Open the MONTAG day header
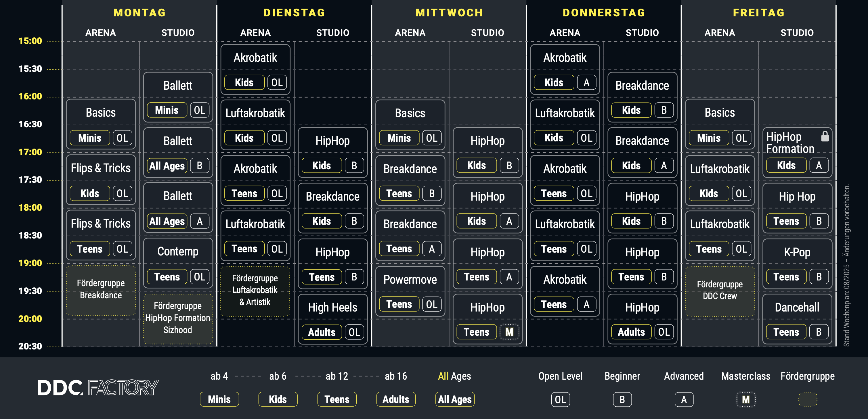This screenshot has width=868, height=419. click(x=139, y=13)
